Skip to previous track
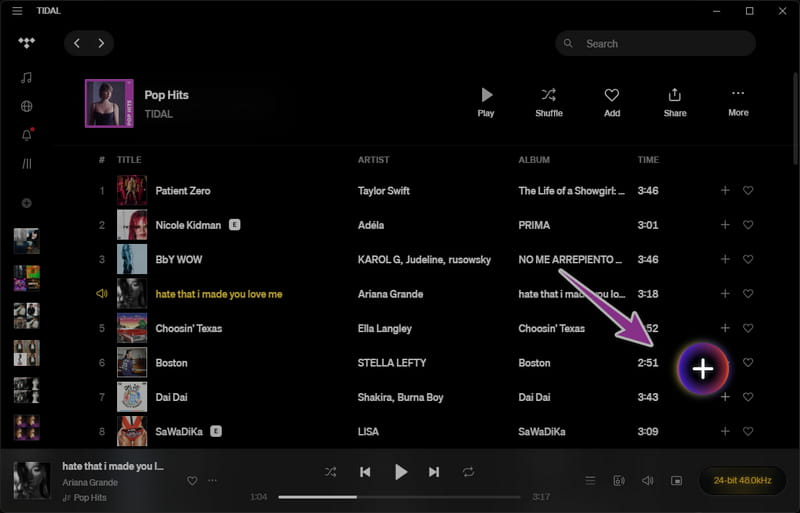Viewport: 800px width, 513px height. tap(365, 472)
